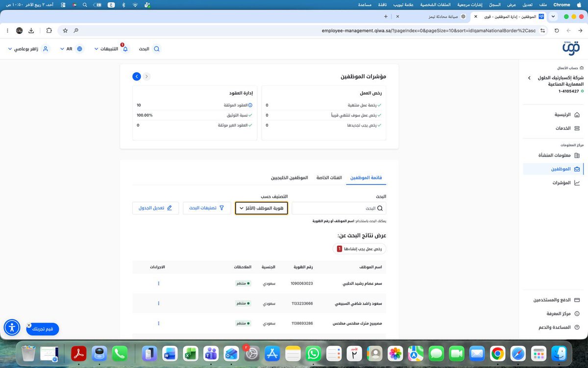588x368 pixels.
Task: Open Chrome three-dot menu
Action: 7,30
